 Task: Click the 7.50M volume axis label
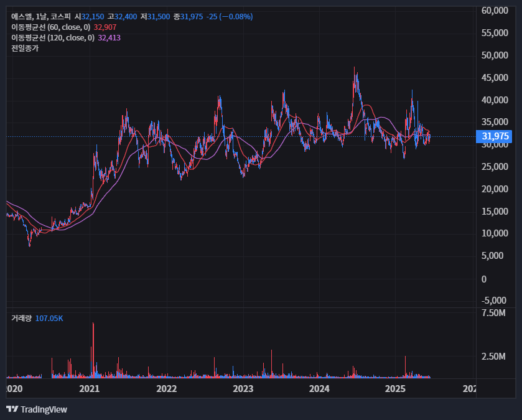click(x=493, y=313)
